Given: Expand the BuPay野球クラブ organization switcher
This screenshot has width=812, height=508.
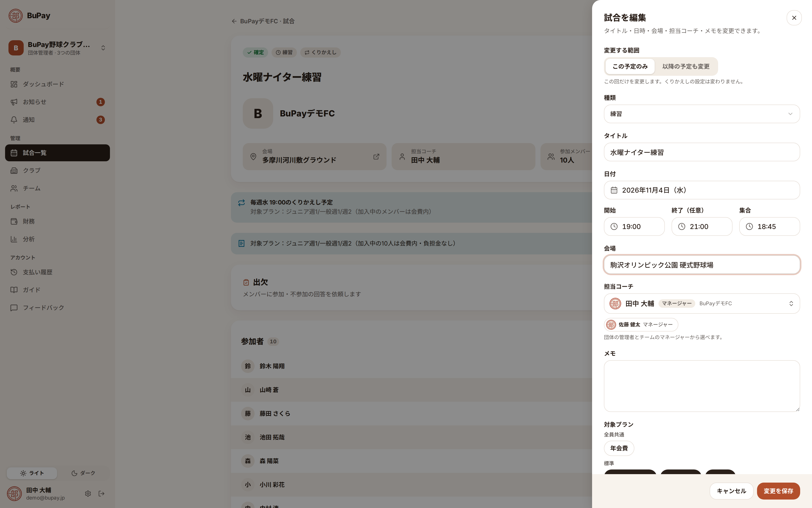Looking at the screenshot, I should (57, 48).
